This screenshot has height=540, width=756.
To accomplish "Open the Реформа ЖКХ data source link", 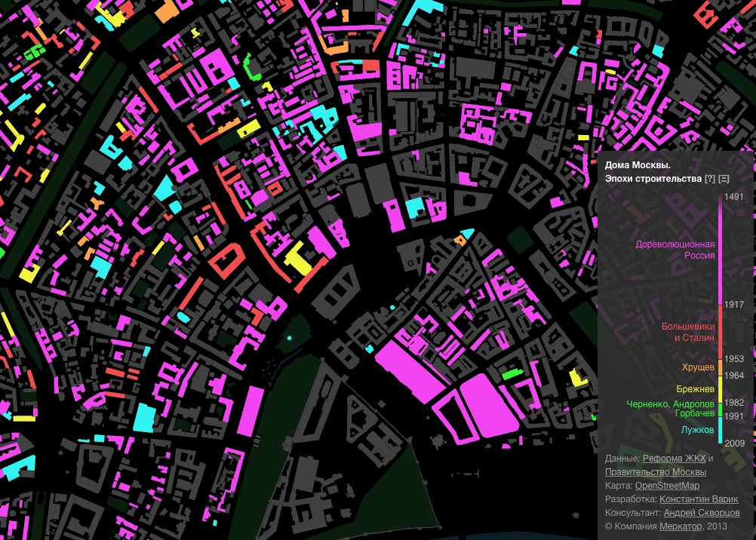I will click(674, 459).
